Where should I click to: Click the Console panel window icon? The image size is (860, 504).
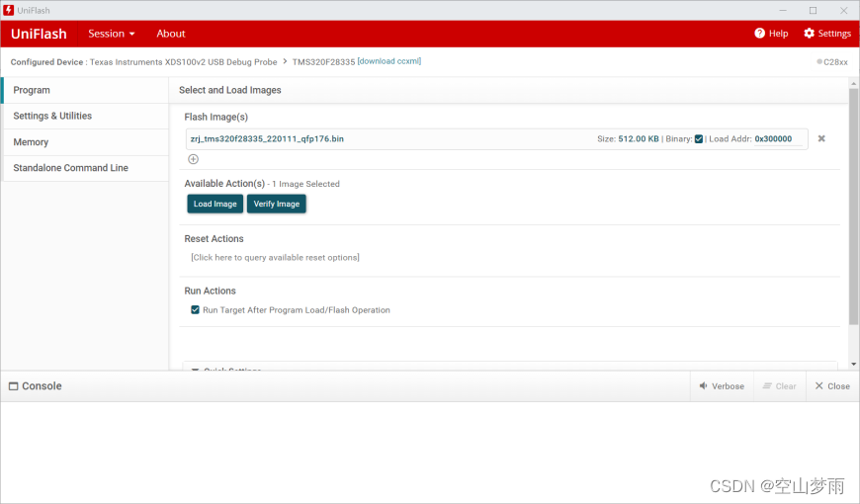(13, 386)
